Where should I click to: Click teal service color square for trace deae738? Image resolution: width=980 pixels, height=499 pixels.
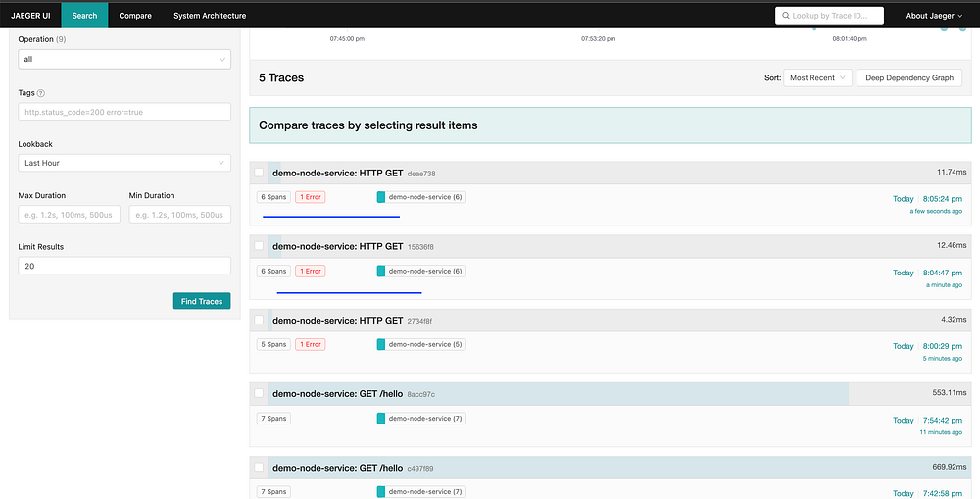click(x=380, y=197)
